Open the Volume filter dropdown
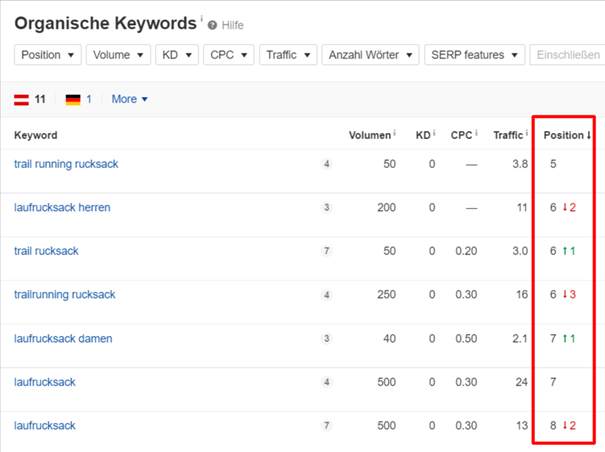Image resolution: width=605 pixels, height=452 pixels. click(118, 55)
